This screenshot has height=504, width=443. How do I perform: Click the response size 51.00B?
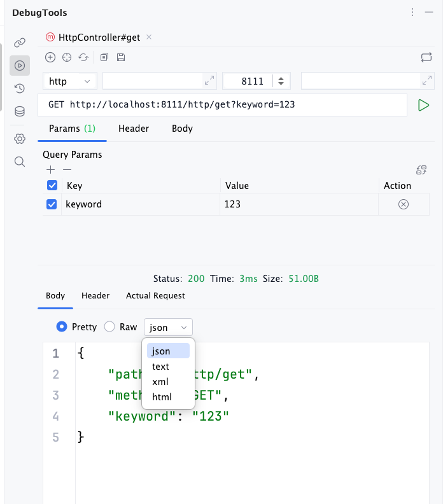(304, 278)
